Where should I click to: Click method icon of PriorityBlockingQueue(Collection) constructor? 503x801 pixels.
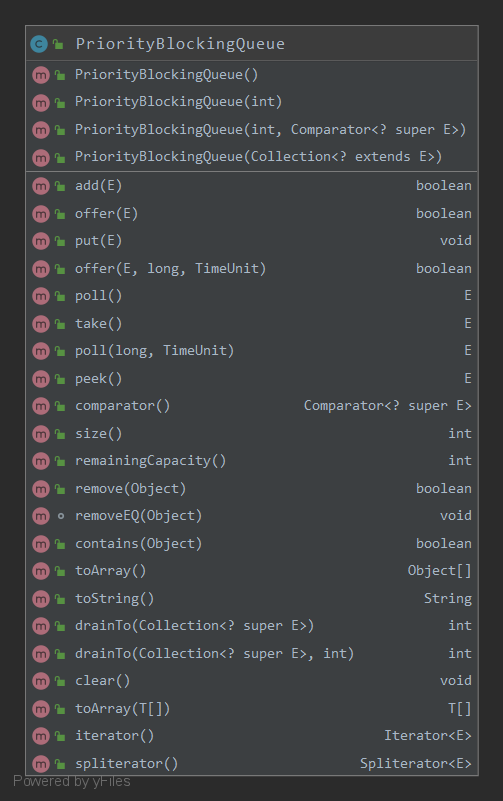tap(40, 157)
